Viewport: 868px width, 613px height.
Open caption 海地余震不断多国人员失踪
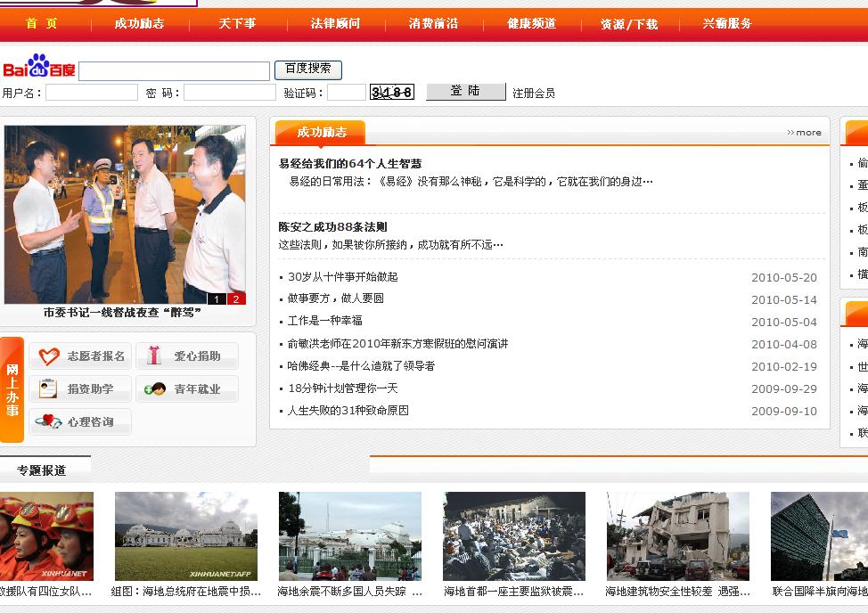point(350,592)
